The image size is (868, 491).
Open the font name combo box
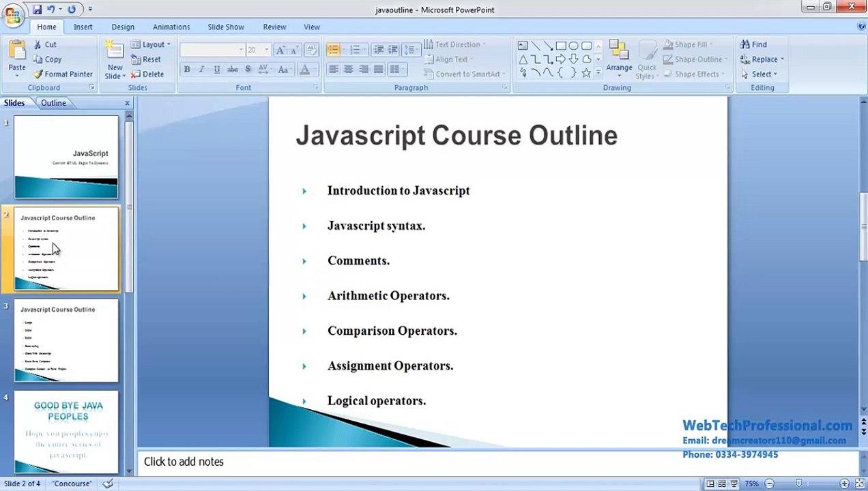pos(212,50)
